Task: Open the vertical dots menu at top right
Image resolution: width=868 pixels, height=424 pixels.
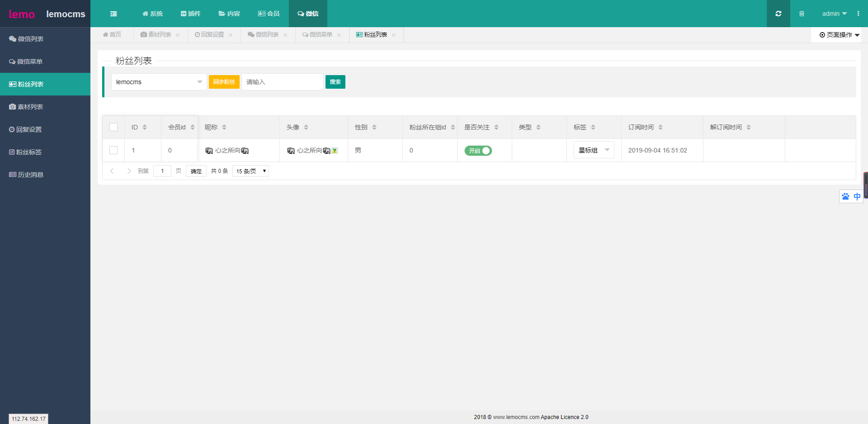Action: pyautogui.click(x=859, y=14)
